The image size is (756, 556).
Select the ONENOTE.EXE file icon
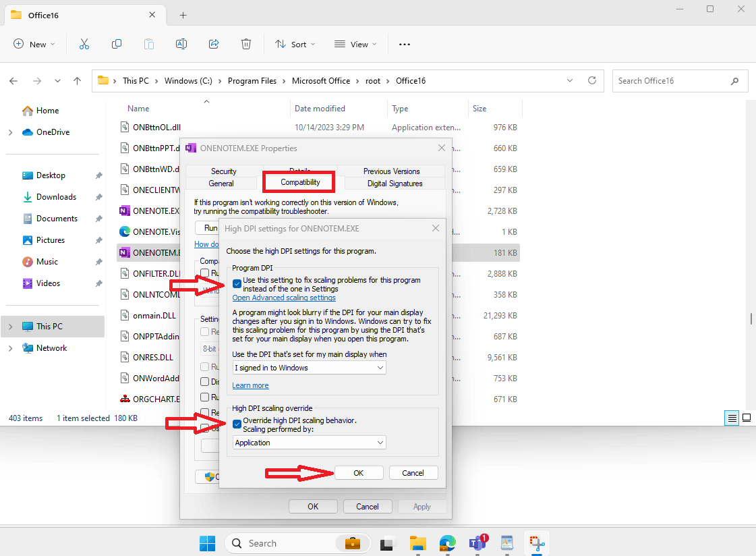pyautogui.click(x=124, y=211)
